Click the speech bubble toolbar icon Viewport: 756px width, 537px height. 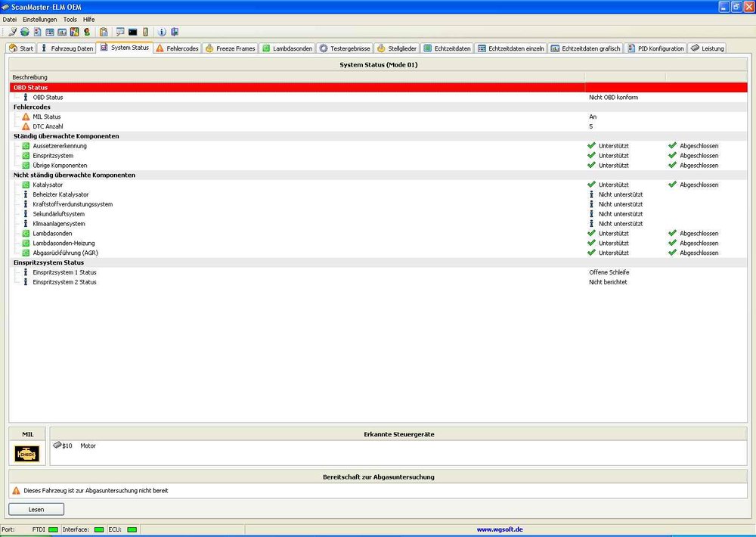[120, 33]
